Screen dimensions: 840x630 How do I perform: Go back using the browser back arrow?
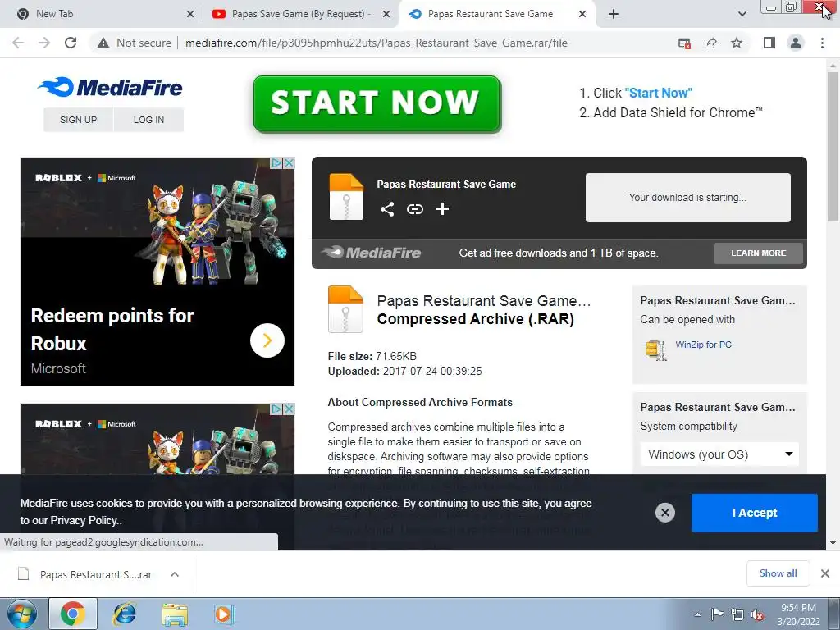click(18, 43)
